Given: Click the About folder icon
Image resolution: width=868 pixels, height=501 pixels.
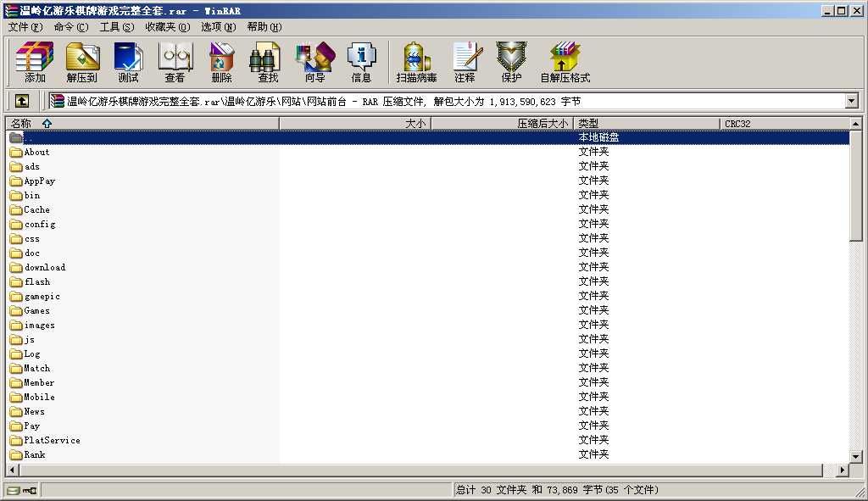Looking at the screenshot, I should pos(16,153).
